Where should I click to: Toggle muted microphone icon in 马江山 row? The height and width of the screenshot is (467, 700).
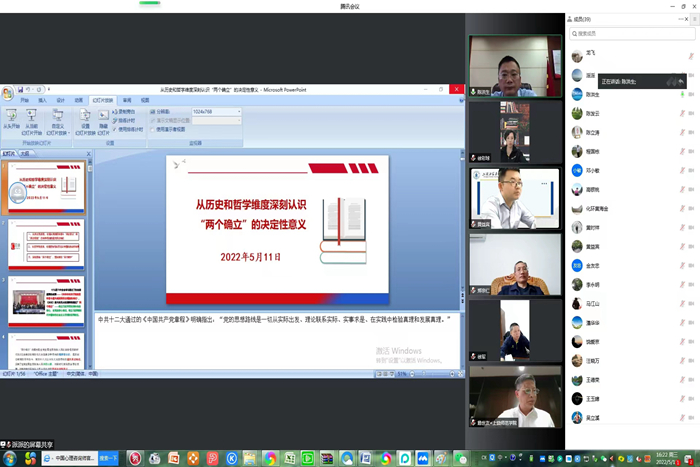[682, 304]
